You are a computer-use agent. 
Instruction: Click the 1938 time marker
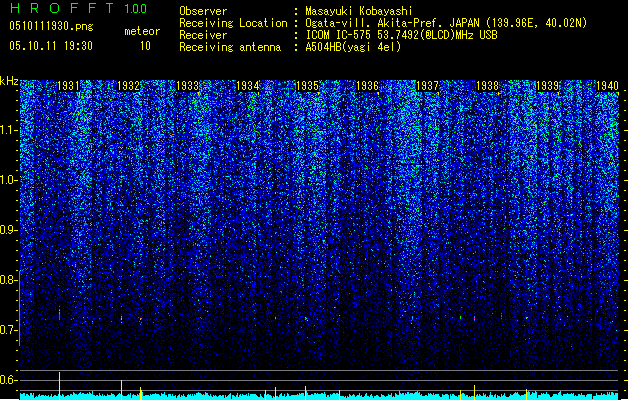pyautogui.click(x=487, y=86)
